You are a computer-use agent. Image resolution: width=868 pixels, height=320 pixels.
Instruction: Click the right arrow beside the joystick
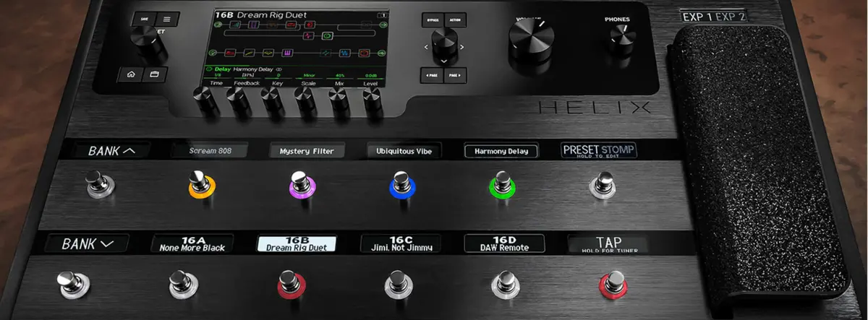(x=461, y=48)
